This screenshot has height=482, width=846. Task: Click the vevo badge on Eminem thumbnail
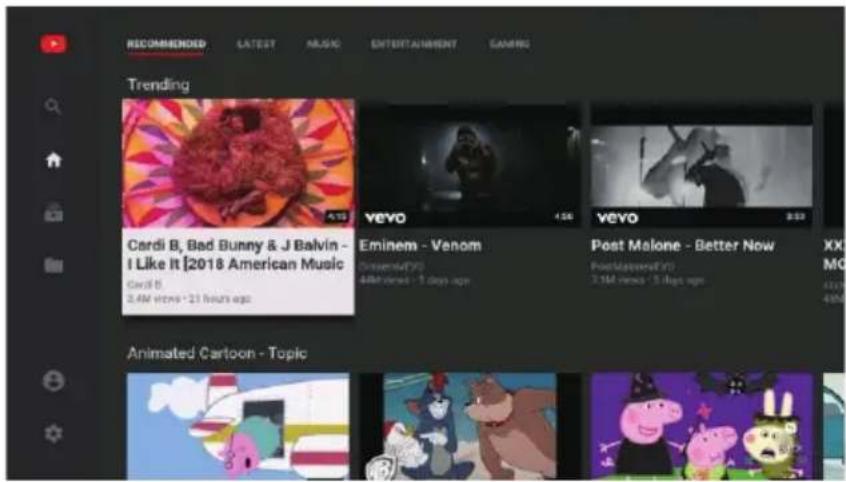385,218
